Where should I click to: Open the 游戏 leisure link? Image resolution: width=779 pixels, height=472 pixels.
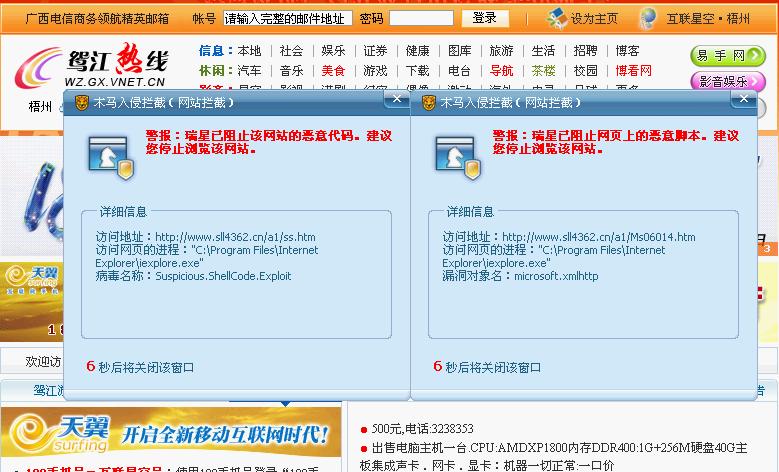375,71
